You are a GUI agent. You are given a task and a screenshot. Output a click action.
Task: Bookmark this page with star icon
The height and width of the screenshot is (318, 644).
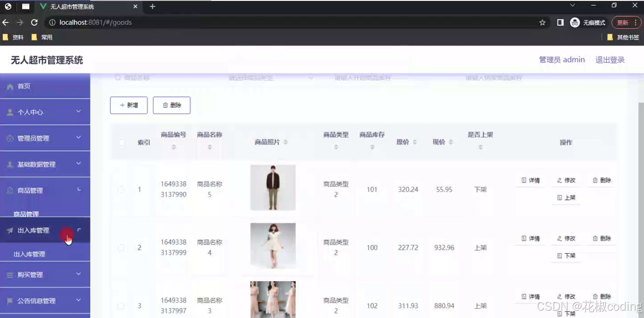[x=543, y=23]
